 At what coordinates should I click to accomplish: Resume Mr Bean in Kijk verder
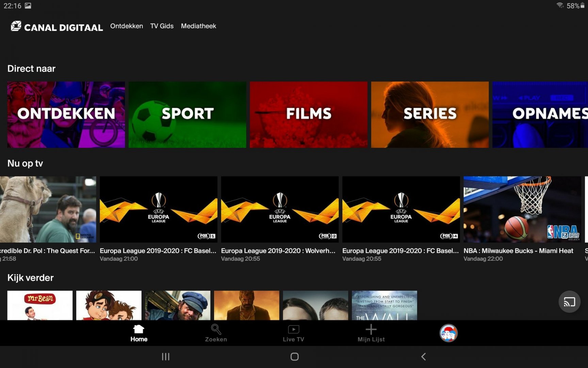(40, 305)
